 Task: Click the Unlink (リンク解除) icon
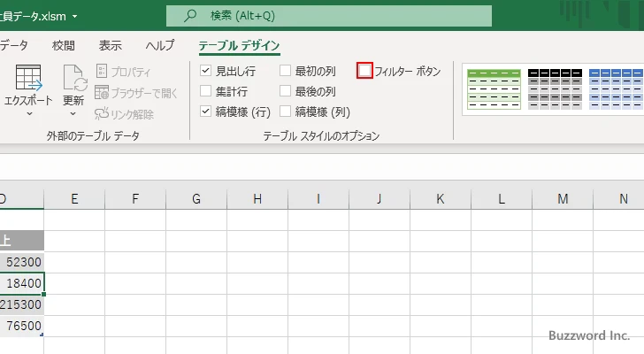click(102, 113)
